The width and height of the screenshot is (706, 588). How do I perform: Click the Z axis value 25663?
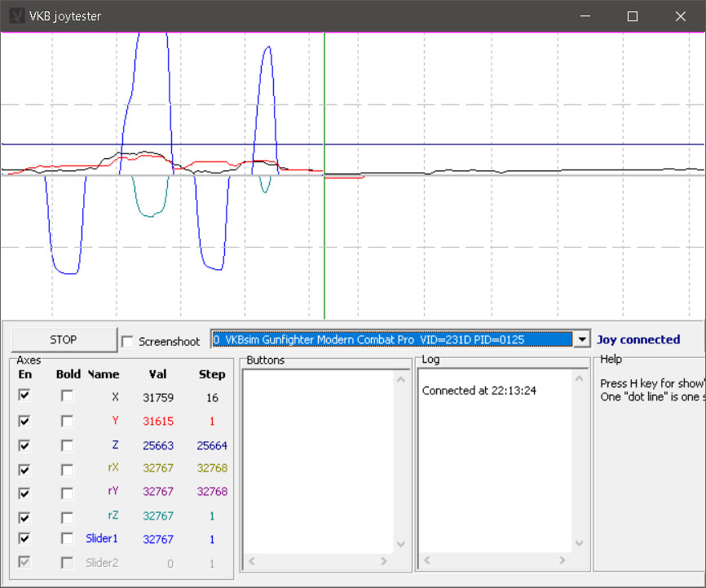pos(158,445)
